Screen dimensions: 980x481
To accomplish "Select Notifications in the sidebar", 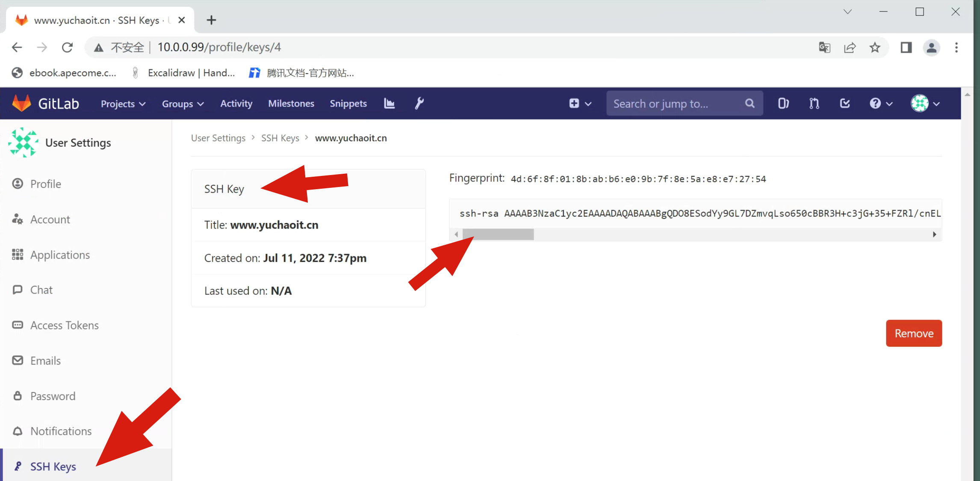I will pos(61,431).
